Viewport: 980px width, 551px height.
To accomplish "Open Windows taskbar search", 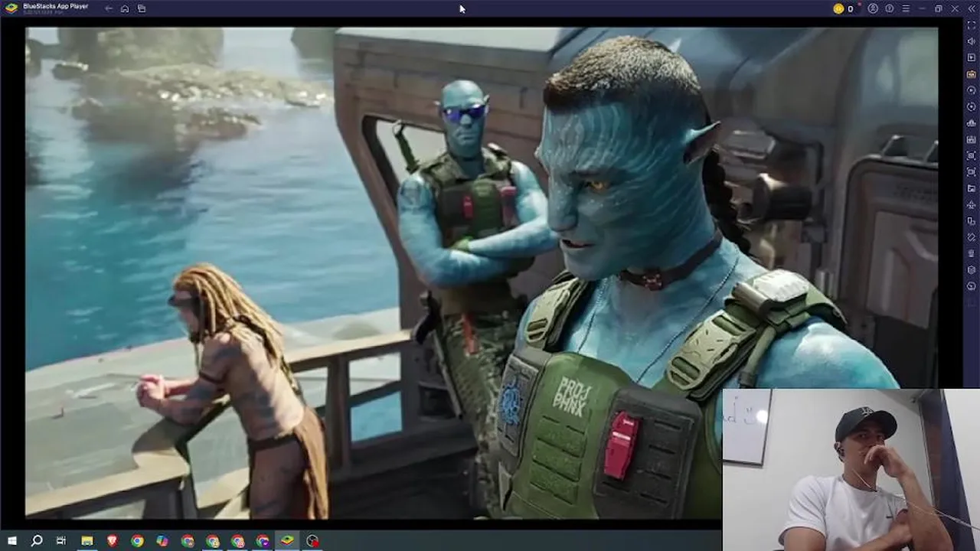I will tap(36, 541).
